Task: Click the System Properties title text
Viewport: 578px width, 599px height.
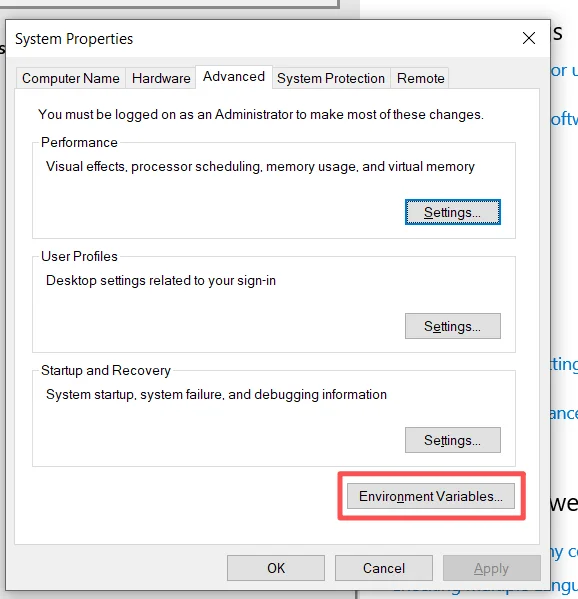Action: [74, 39]
